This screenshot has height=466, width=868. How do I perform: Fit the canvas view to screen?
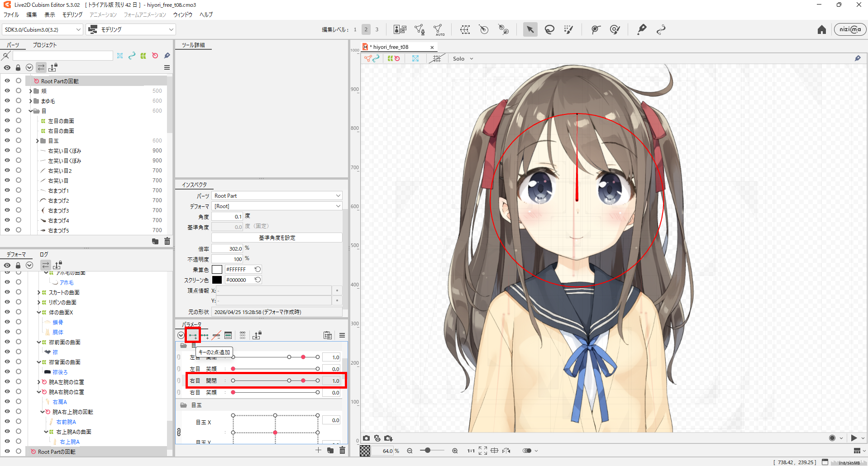tap(483, 451)
